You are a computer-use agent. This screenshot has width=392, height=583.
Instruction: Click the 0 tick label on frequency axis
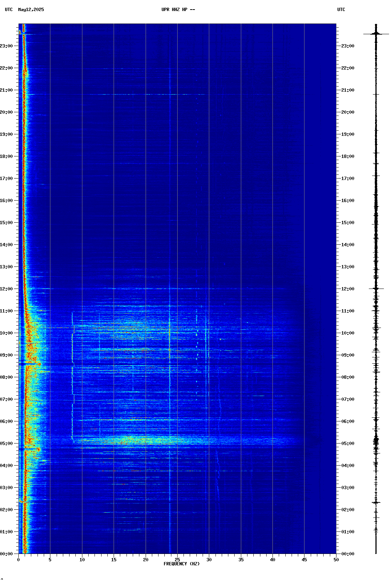tap(18, 560)
